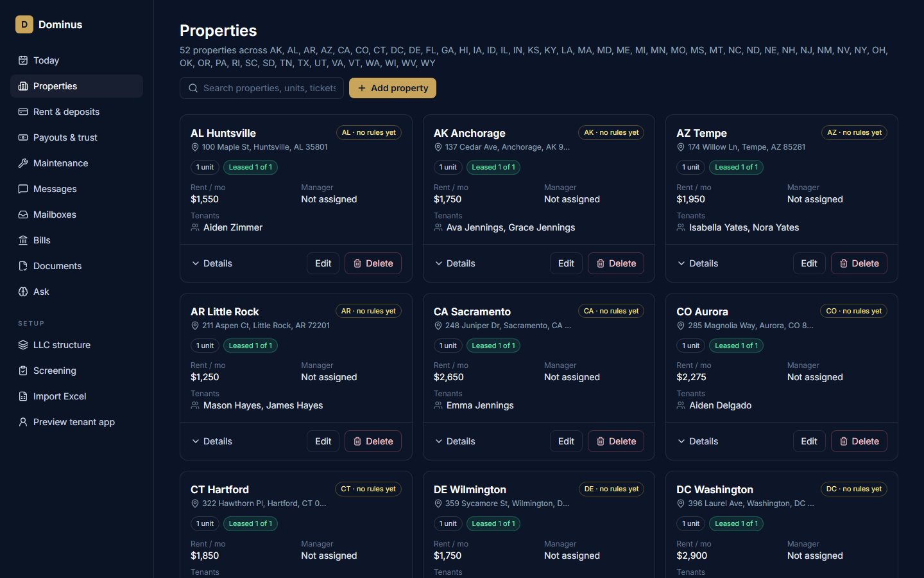Focus the search properties input field
Image resolution: width=924 pixels, height=578 pixels.
click(262, 88)
